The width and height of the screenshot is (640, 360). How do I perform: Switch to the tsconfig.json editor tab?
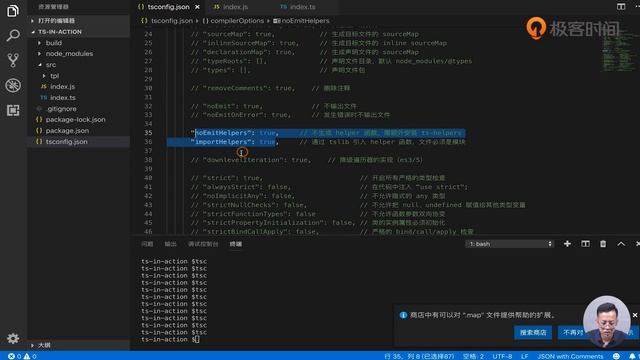click(168, 7)
